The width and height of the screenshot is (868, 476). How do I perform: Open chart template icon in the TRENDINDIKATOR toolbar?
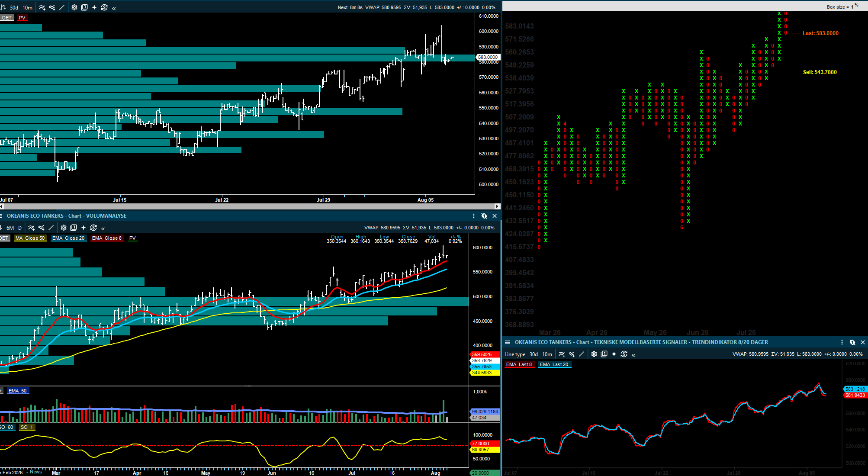coord(604,354)
